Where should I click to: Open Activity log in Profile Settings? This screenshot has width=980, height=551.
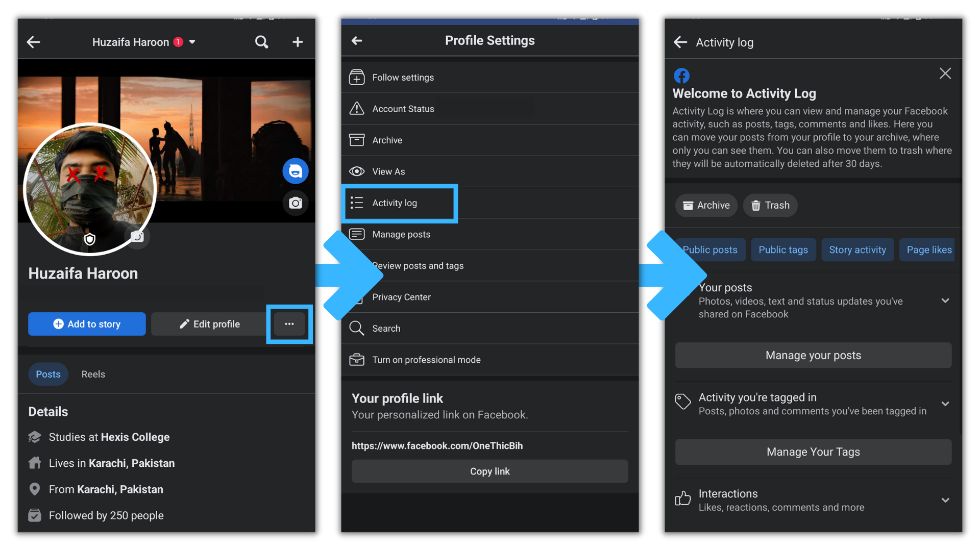394,203
